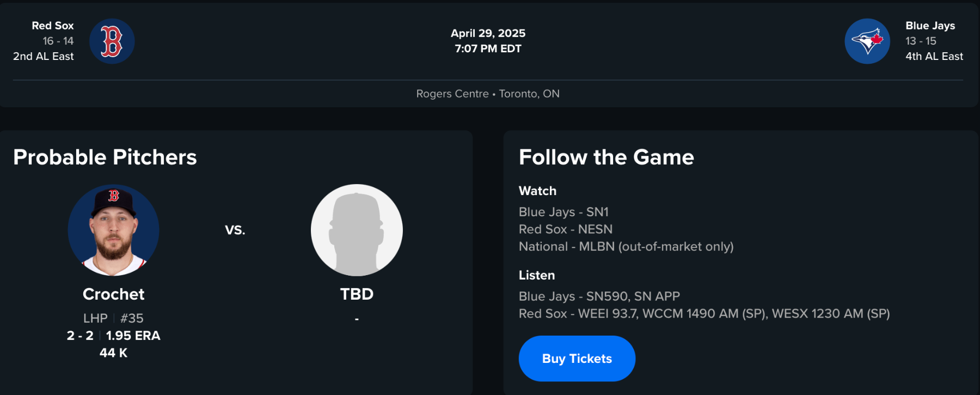Click the 7:07 PM EDT game time
The image size is (980, 395).
488,48
